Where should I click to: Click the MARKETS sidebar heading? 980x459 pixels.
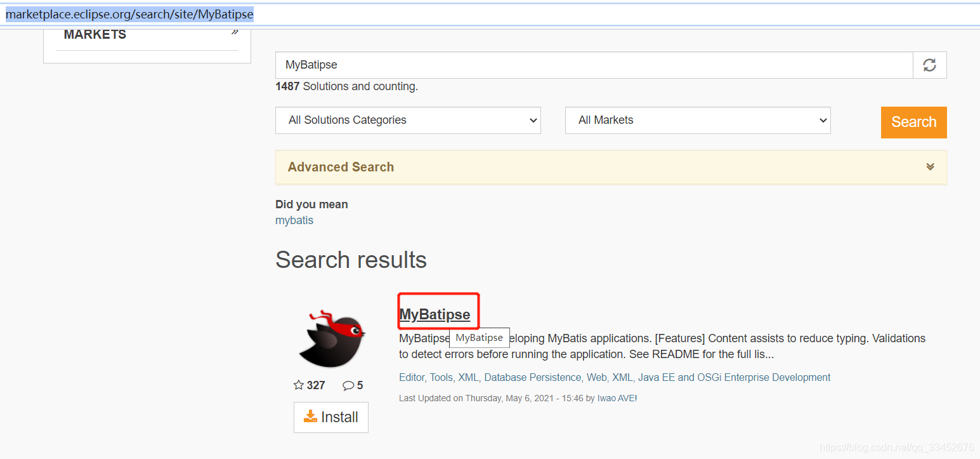(x=95, y=34)
